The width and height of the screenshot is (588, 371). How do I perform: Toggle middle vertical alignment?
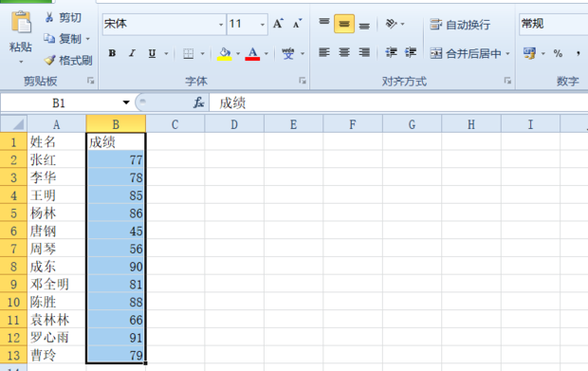tap(344, 24)
